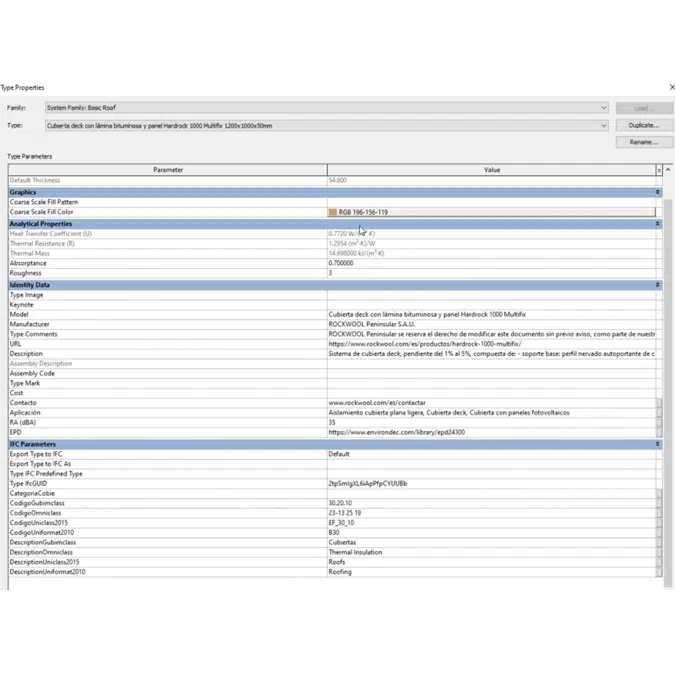This screenshot has height=675, width=675.
Task: Click the small button in the EPD row
Action: pyautogui.click(x=659, y=432)
